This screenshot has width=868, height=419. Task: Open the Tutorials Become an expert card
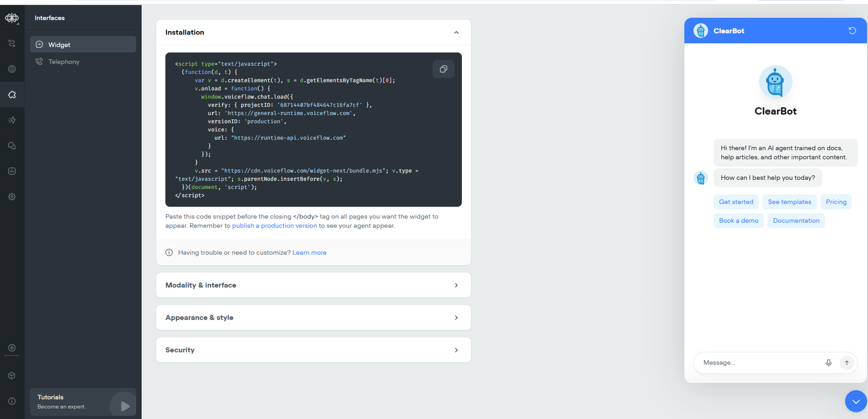(83, 402)
